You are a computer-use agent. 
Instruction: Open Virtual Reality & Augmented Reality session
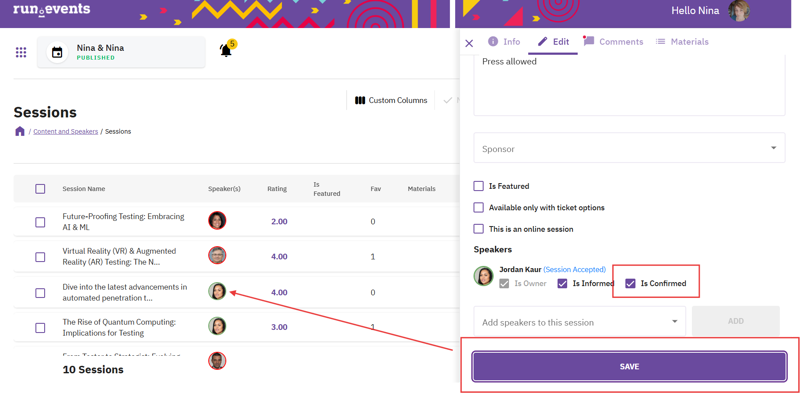click(x=119, y=257)
